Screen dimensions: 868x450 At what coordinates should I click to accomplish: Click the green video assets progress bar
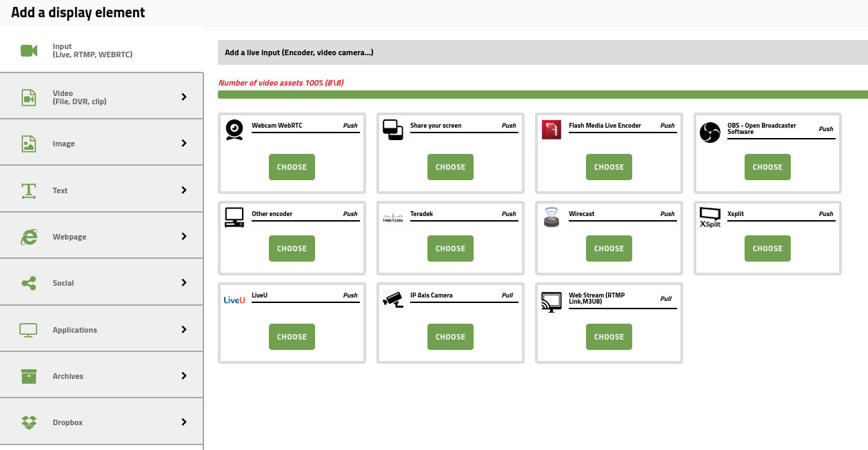[543, 95]
